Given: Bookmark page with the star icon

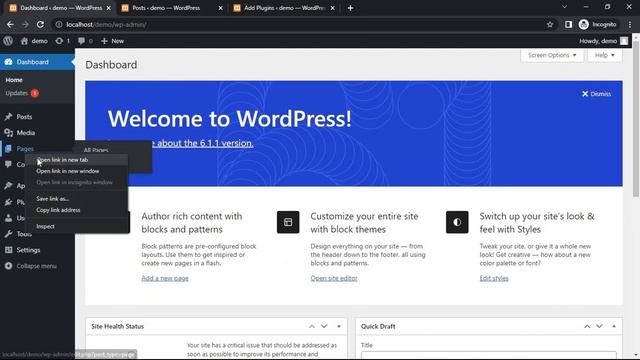Looking at the screenshot, I should coord(550,24).
